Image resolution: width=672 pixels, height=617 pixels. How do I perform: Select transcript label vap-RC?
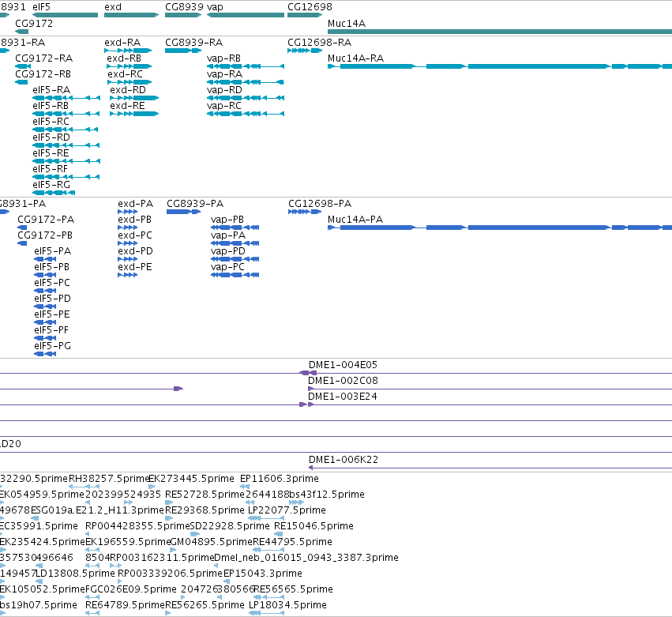pyautogui.click(x=224, y=106)
